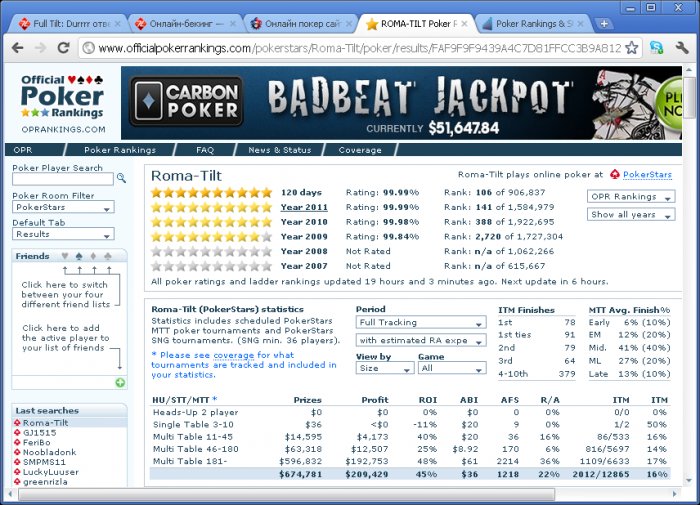This screenshot has height=505, width=700.
Task: Select the clubs friend list icon
Action: [x=108, y=256]
